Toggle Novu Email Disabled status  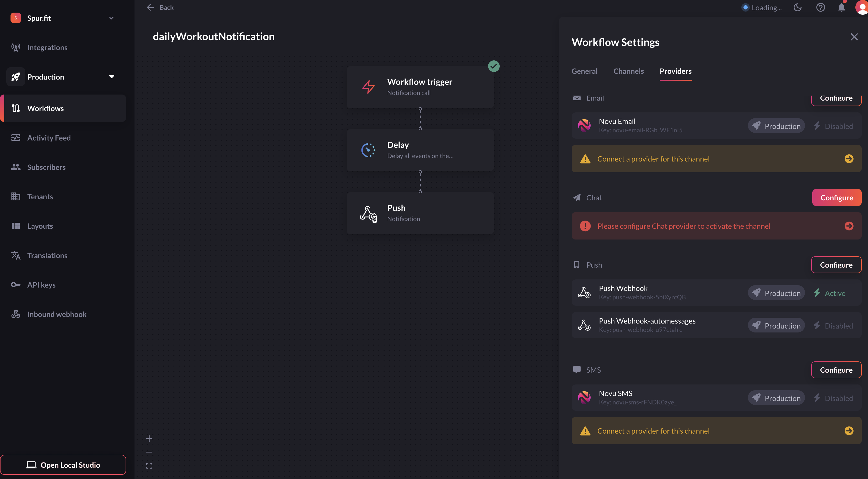(834, 126)
